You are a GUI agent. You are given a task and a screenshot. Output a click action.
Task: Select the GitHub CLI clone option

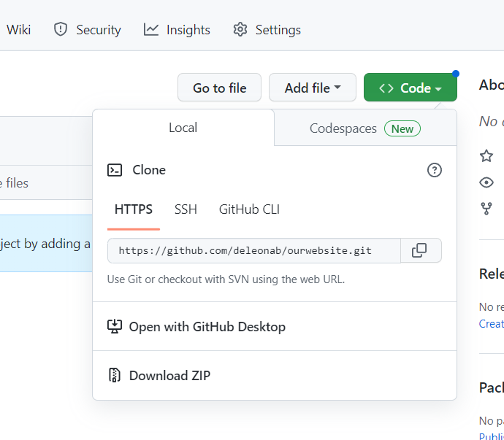tap(249, 209)
